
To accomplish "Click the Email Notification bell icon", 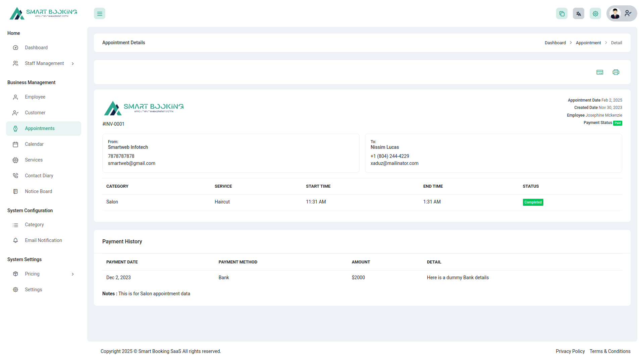I will (x=16, y=240).
